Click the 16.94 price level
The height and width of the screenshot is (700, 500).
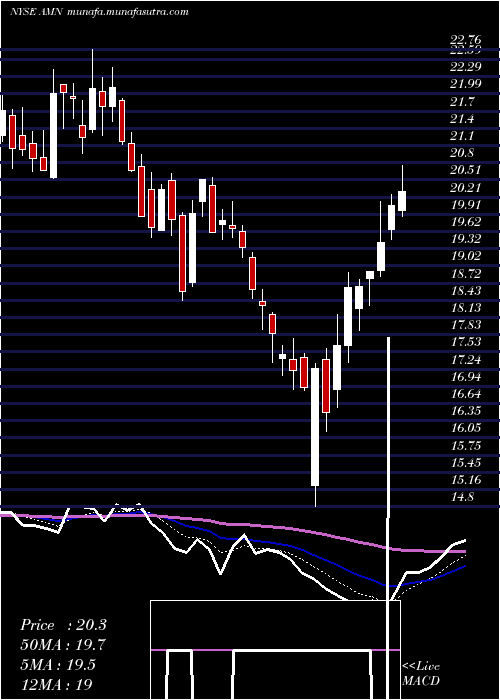tap(466, 376)
